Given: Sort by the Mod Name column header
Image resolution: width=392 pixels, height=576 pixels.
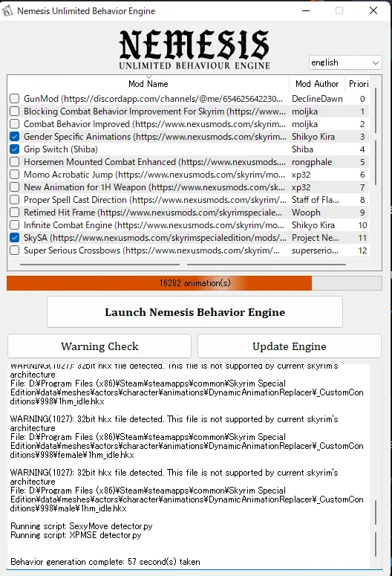Looking at the screenshot, I should (148, 84).
